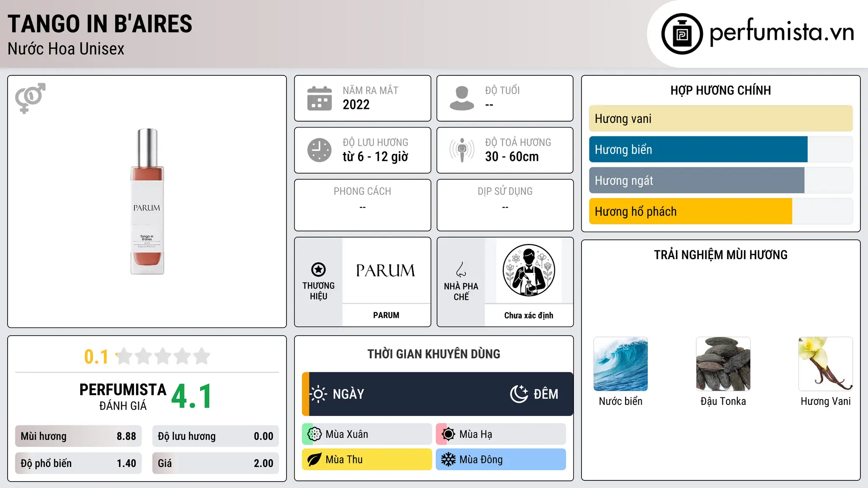Select the Hương vani accord bar

coord(721,119)
